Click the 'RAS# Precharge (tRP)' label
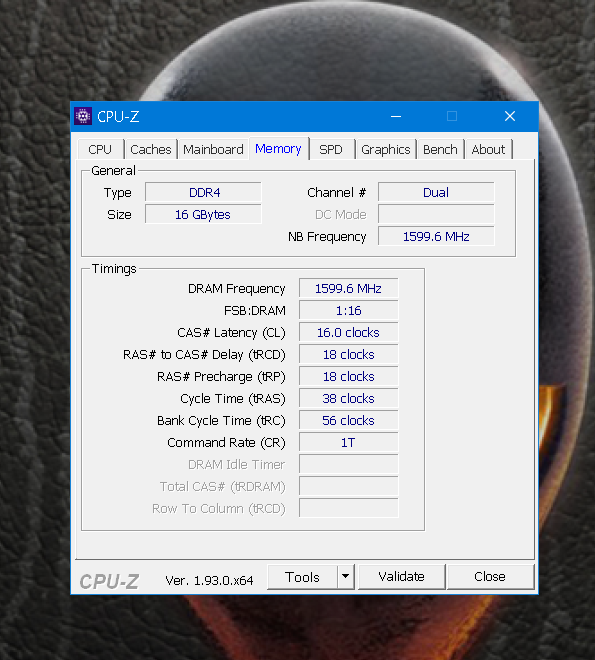The height and width of the screenshot is (660, 595). 221,377
